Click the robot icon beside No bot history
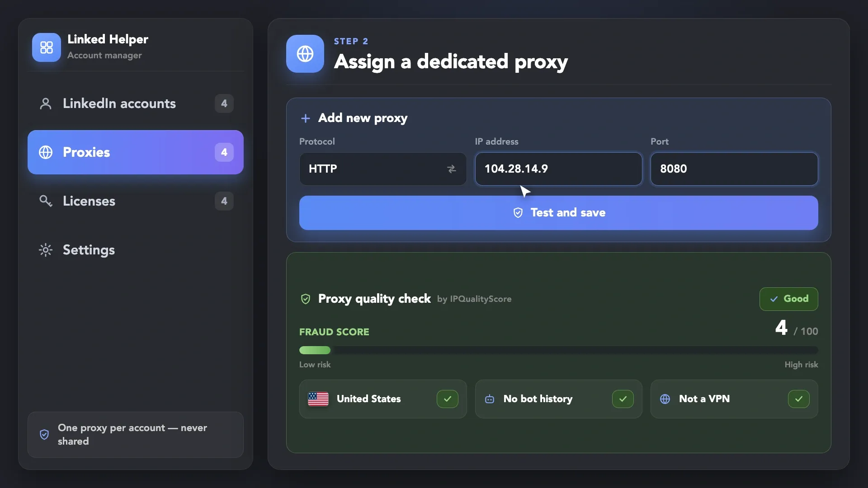868x488 pixels. 490,399
